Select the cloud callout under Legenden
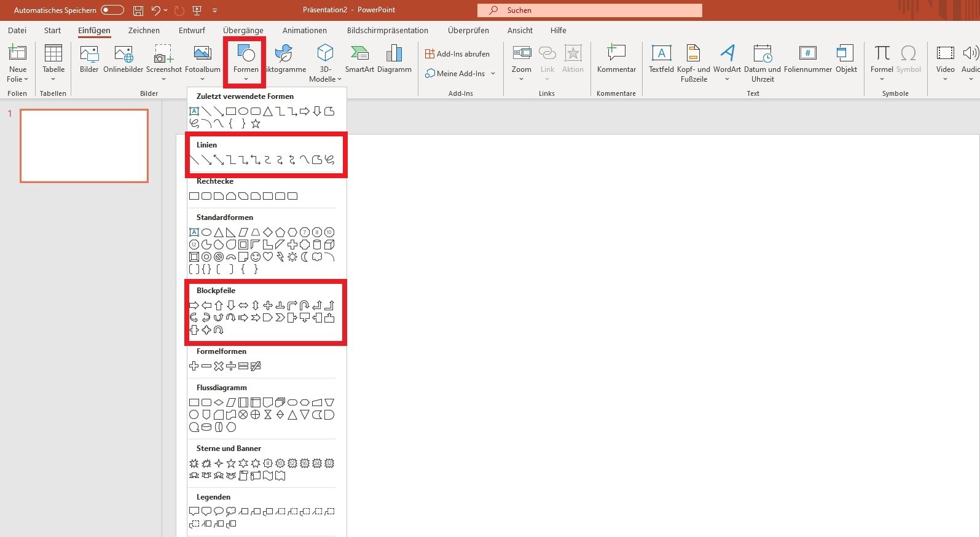 tap(231, 511)
